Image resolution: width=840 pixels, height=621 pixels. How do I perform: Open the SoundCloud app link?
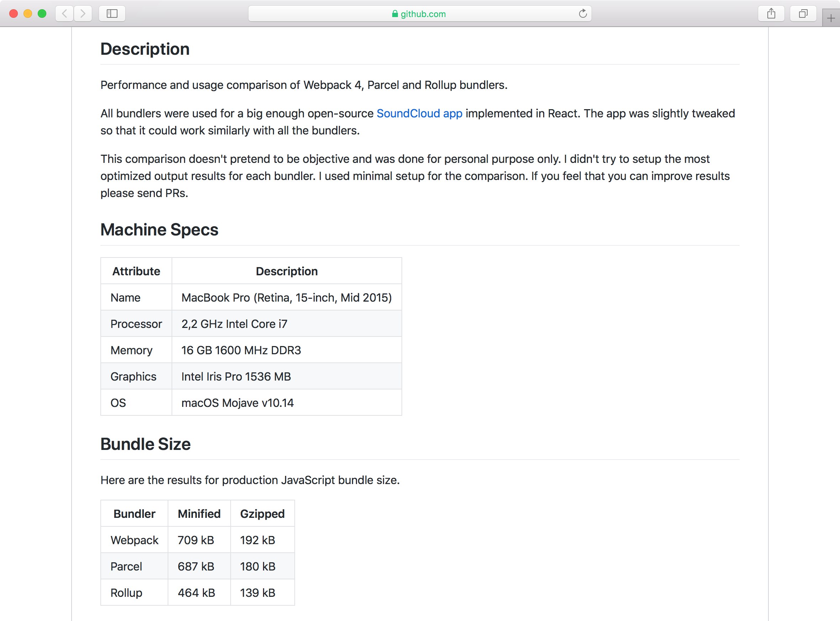pyautogui.click(x=419, y=113)
